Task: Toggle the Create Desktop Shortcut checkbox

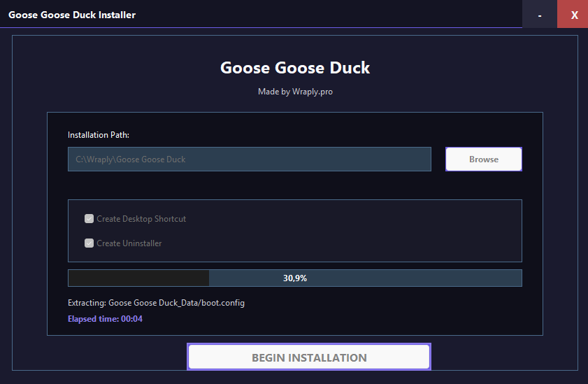Action: pyautogui.click(x=89, y=219)
